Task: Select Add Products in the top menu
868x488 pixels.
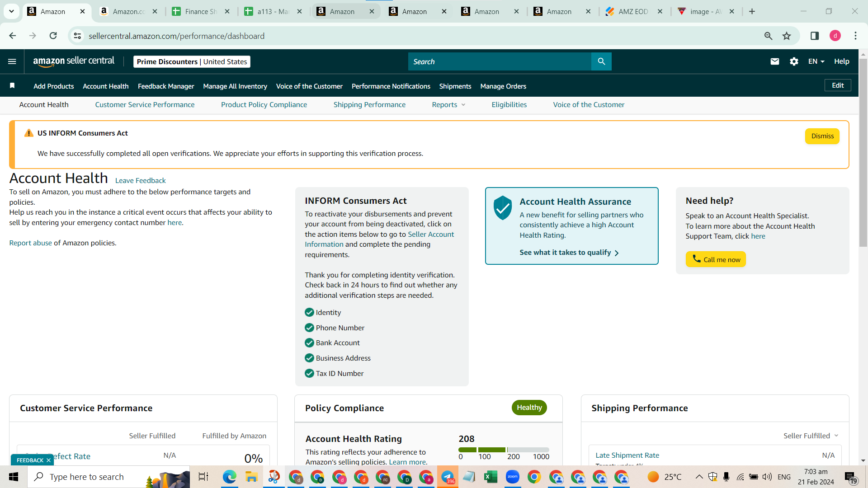Action: coord(53,86)
